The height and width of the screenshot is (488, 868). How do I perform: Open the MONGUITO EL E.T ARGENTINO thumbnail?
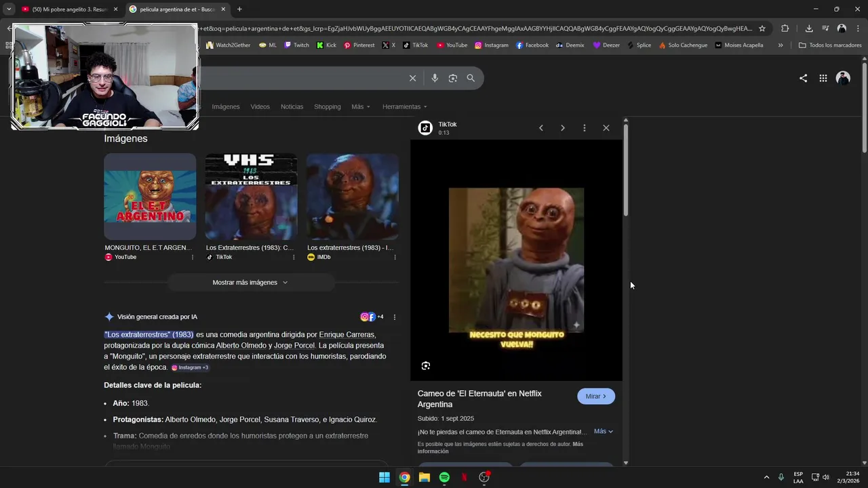pos(150,197)
